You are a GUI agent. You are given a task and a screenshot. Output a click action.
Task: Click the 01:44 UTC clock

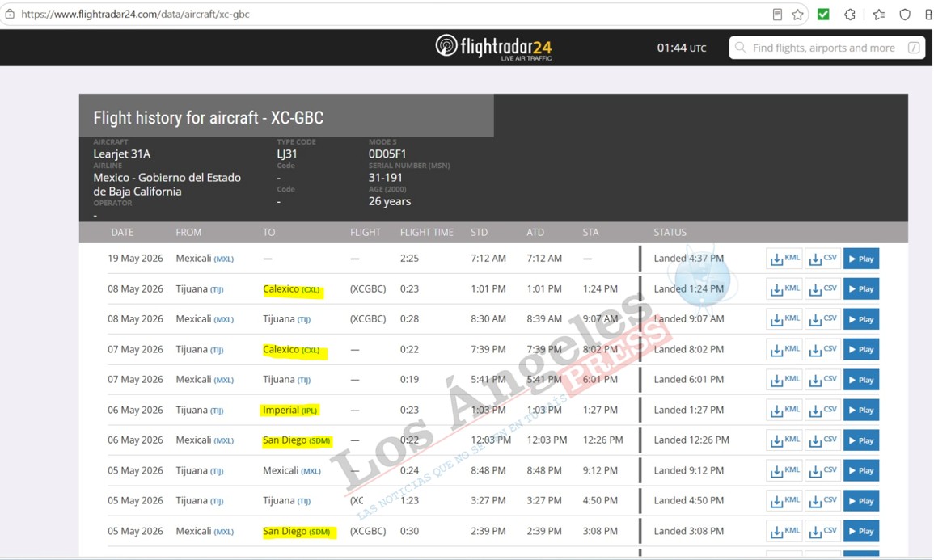point(682,48)
